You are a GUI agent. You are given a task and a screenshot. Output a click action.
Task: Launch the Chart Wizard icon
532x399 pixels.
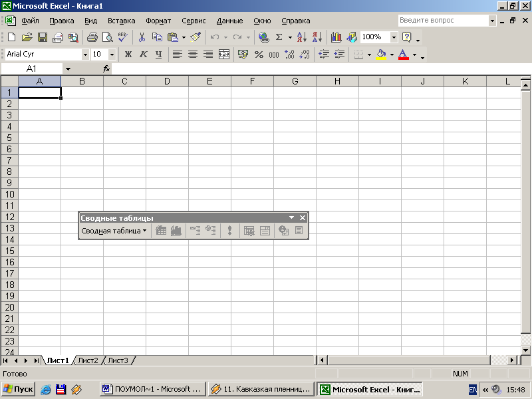[336, 37]
